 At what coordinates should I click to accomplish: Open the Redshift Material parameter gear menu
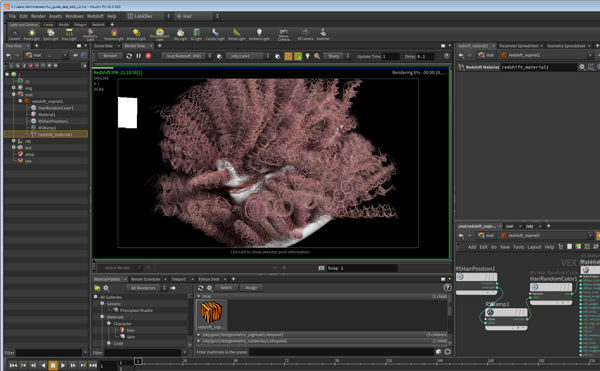[x=582, y=67]
